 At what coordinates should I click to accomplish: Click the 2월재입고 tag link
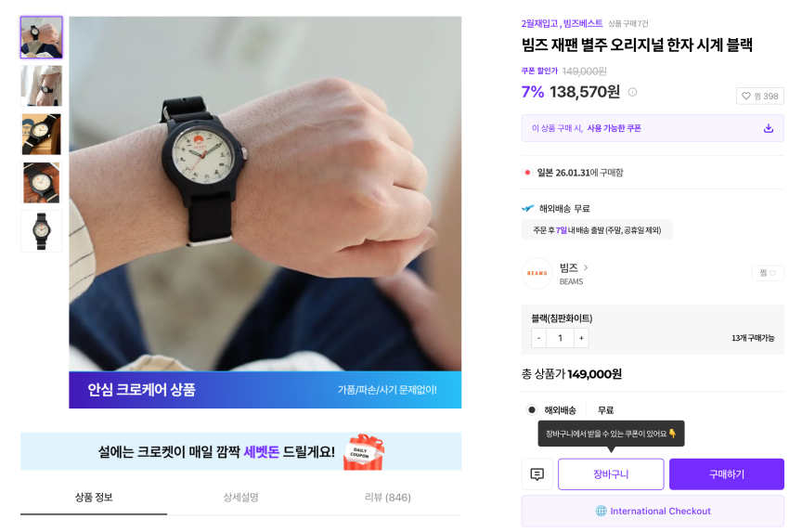pyautogui.click(x=539, y=23)
